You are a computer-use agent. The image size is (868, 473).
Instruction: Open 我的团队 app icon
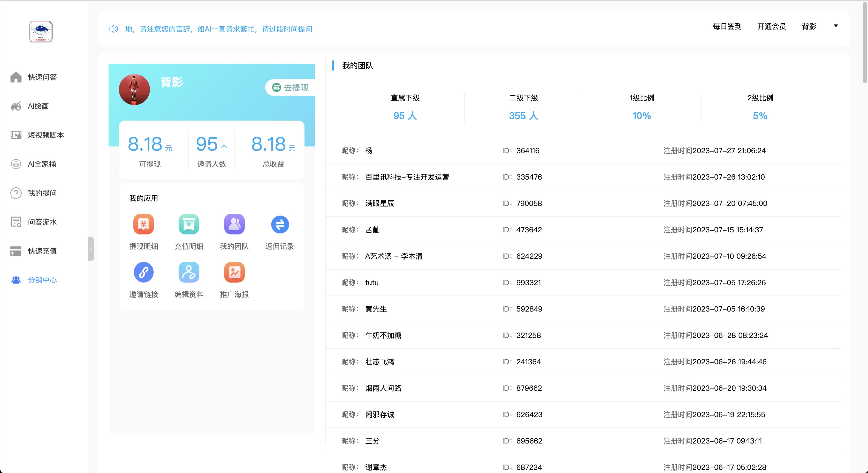tap(234, 224)
